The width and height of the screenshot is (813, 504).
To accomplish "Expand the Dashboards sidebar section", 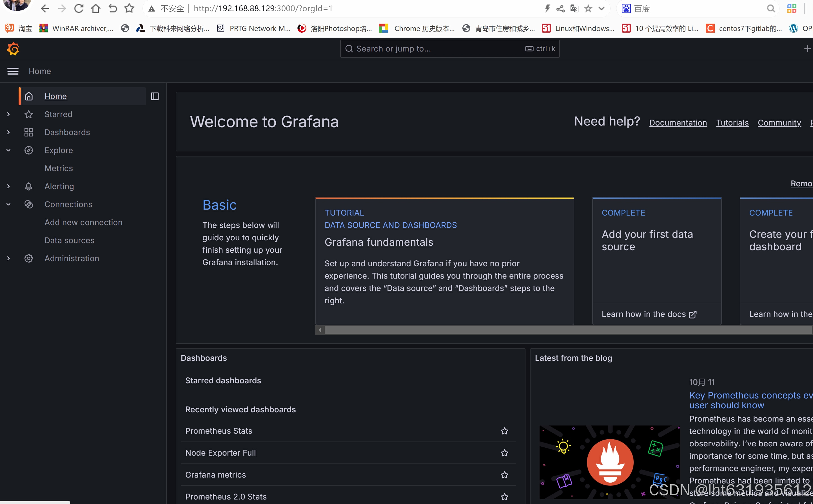I will pyautogui.click(x=8, y=132).
